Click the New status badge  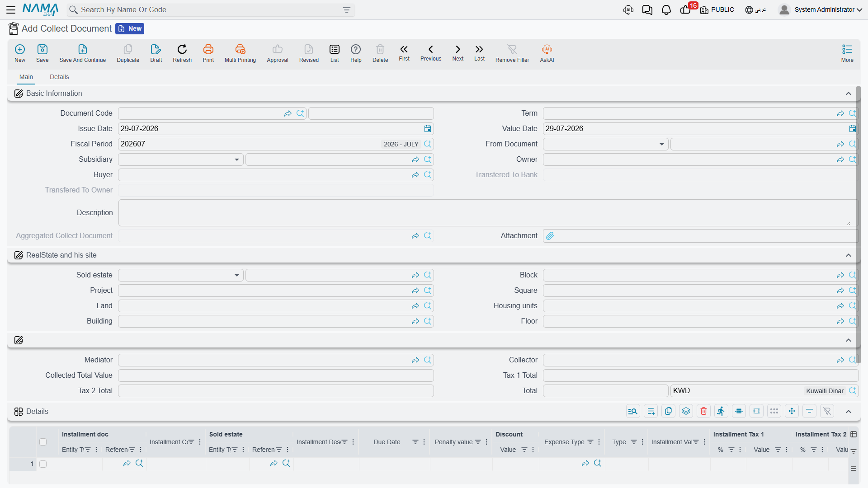point(130,29)
